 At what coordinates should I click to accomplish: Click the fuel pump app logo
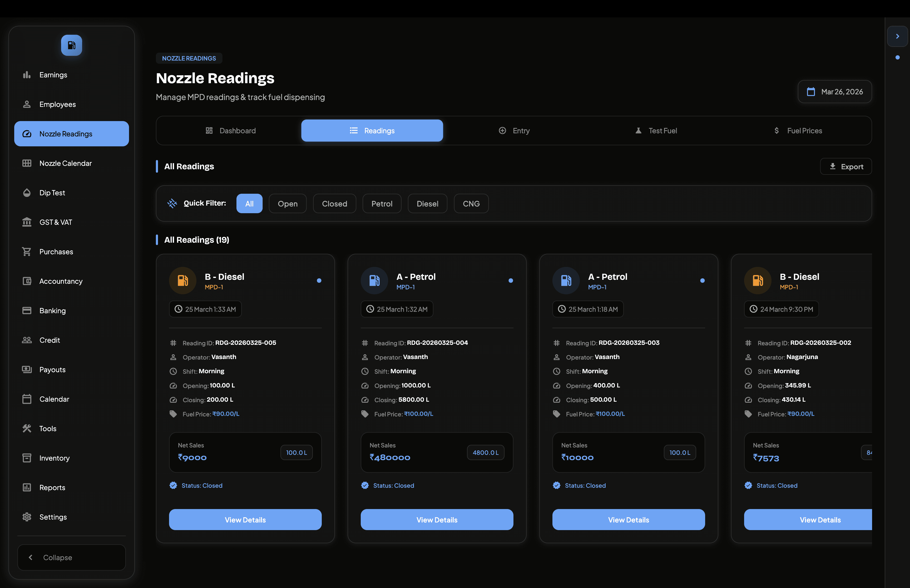[71, 46]
